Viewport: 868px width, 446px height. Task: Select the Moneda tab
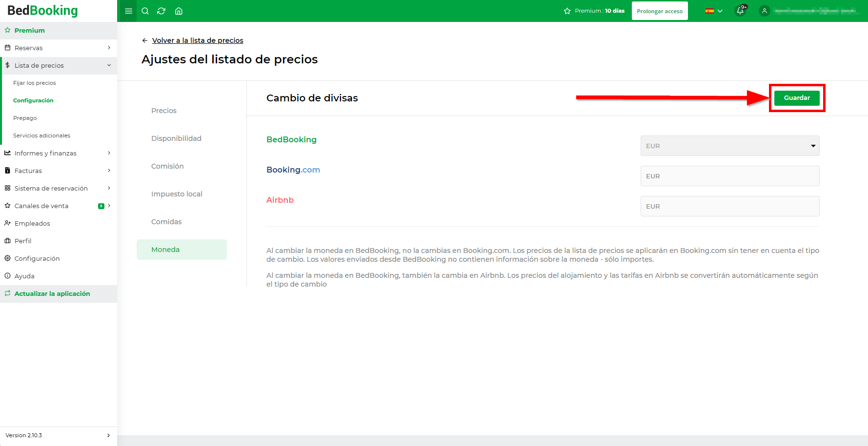[x=182, y=250]
